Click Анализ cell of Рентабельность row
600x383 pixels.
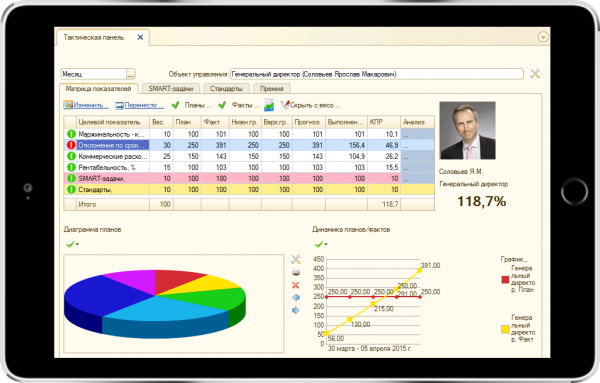pyautogui.click(x=417, y=168)
